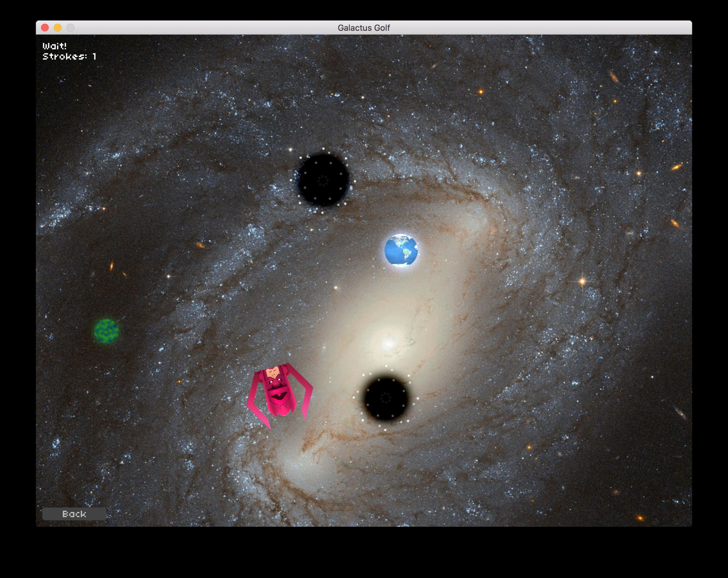Click the small green planet
The height and width of the screenshot is (578, 728).
(106, 331)
